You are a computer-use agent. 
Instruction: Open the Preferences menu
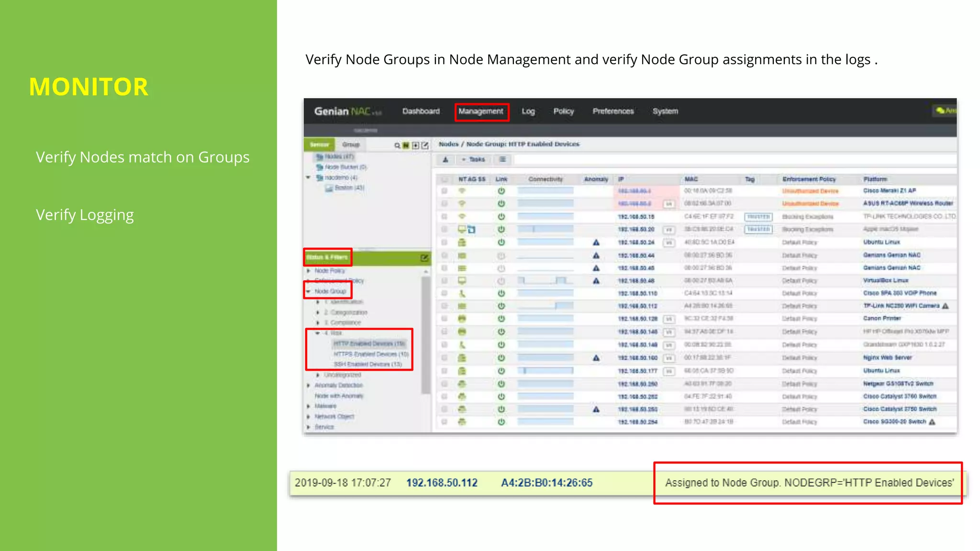(x=613, y=111)
